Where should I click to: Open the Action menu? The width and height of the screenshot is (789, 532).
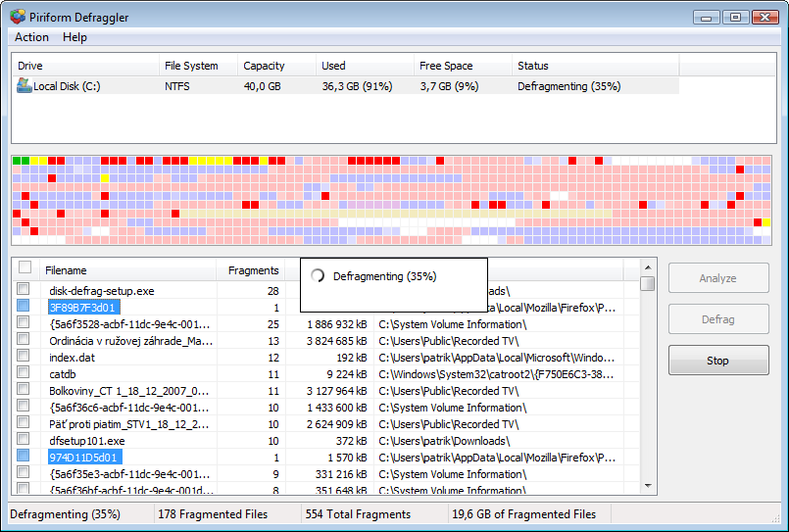[31, 37]
